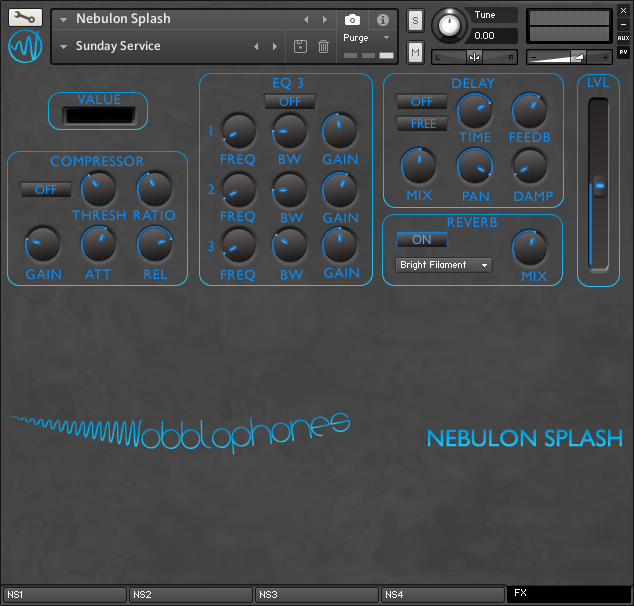Image resolution: width=634 pixels, height=606 pixels.
Task: Click the EQ band 1 GAIN knob
Action: tap(340, 131)
